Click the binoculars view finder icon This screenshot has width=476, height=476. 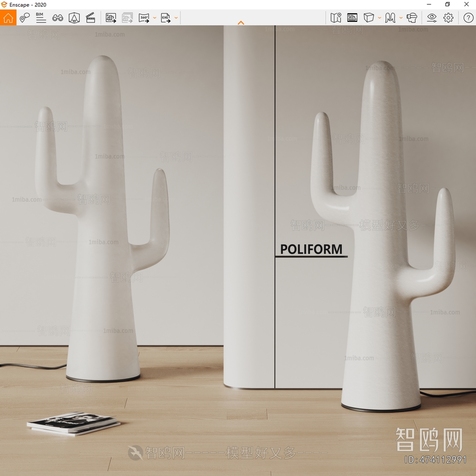tap(57, 18)
